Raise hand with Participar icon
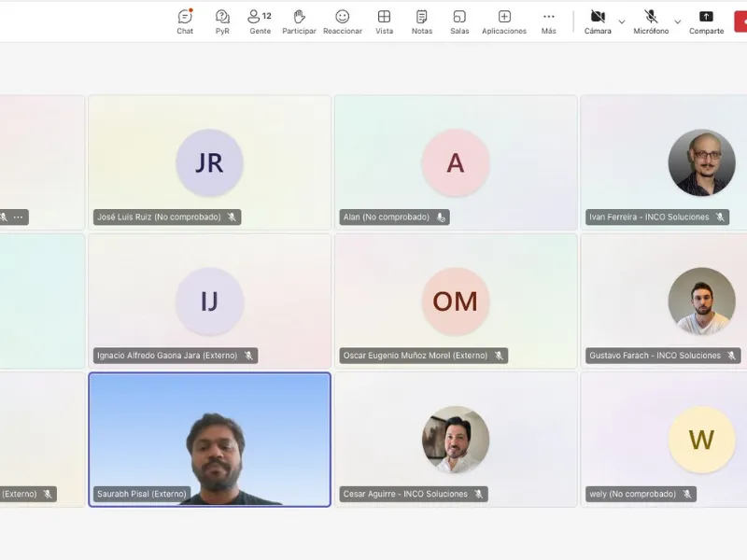This screenshot has height=560, width=747. tap(299, 21)
